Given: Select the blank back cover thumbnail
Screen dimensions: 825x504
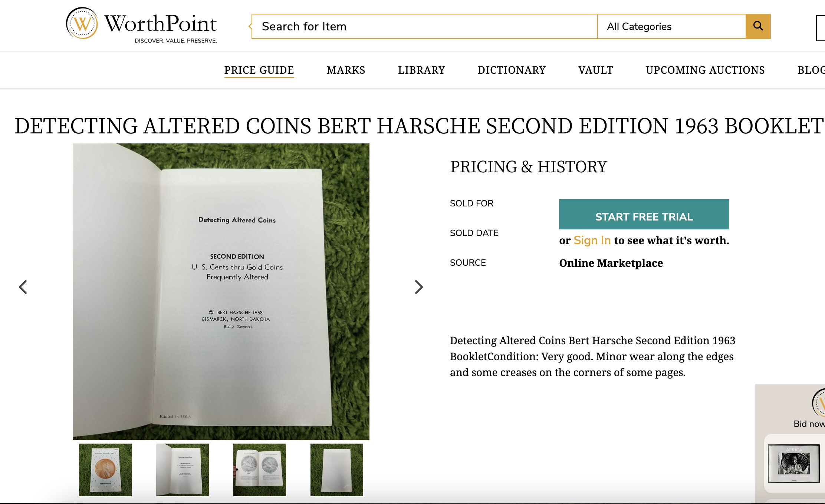Looking at the screenshot, I should pos(337,470).
